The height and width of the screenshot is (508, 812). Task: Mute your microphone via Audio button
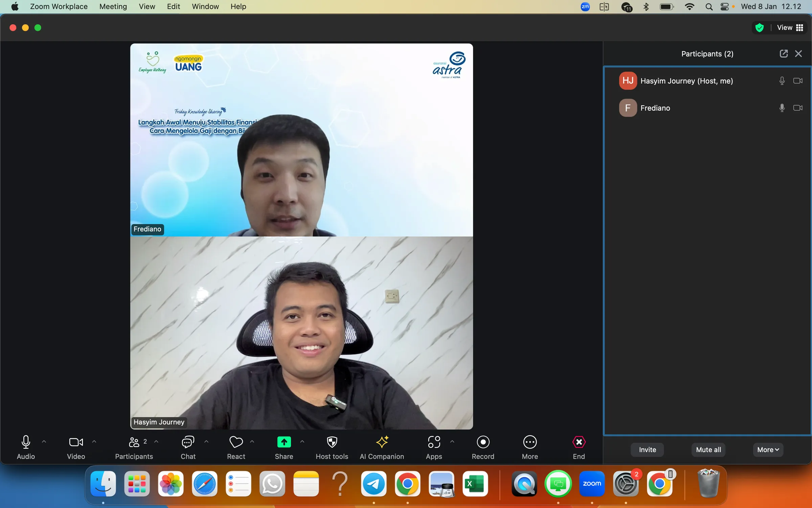[x=26, y=442]
